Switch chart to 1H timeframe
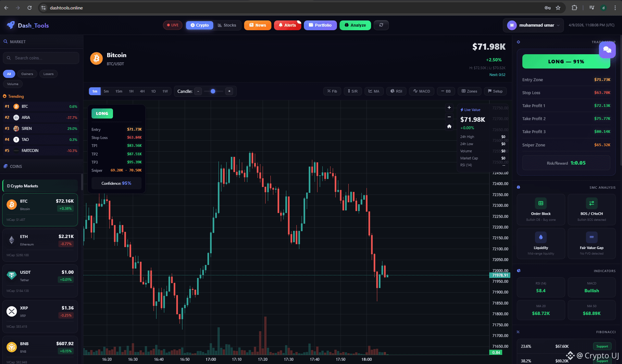This screenshot has height=364, width=622. (x=131, y=91)
